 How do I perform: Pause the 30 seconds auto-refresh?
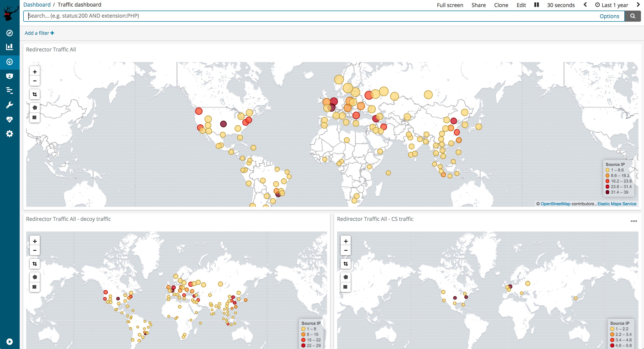coord(536,5)
